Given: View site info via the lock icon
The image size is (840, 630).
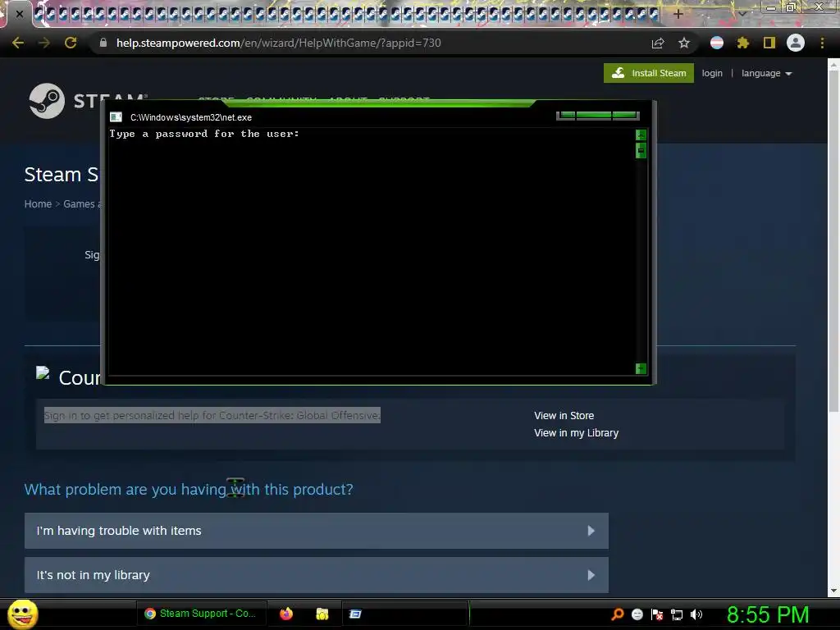Looking at the screenshot, I should click(103, 43).
